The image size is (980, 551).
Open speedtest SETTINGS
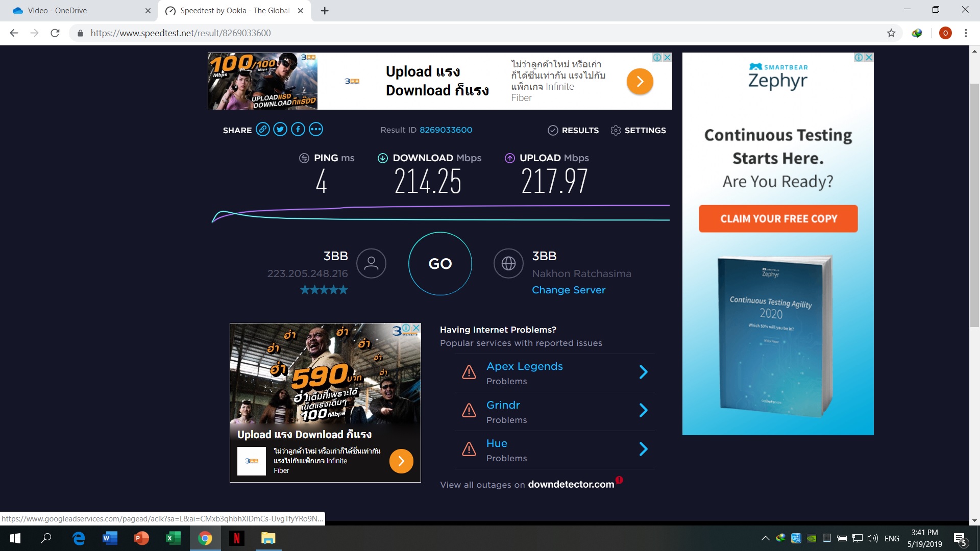pos(638,130)
